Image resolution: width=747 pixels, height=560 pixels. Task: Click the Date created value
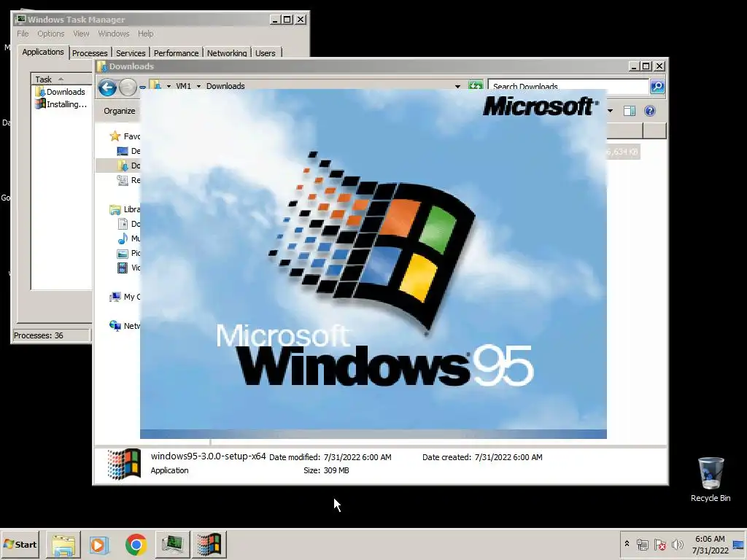(508, 457)
